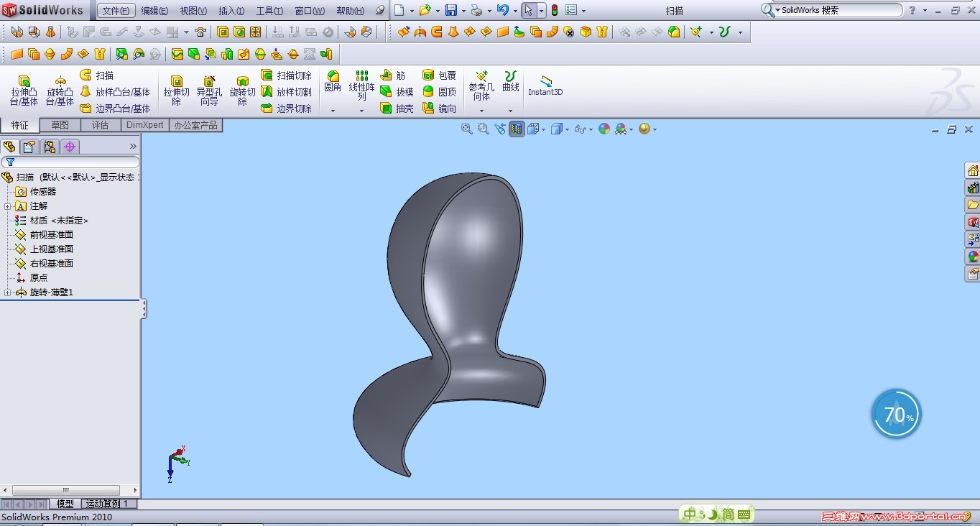
Task: Click the New document icon
Action: pos(399,10)
